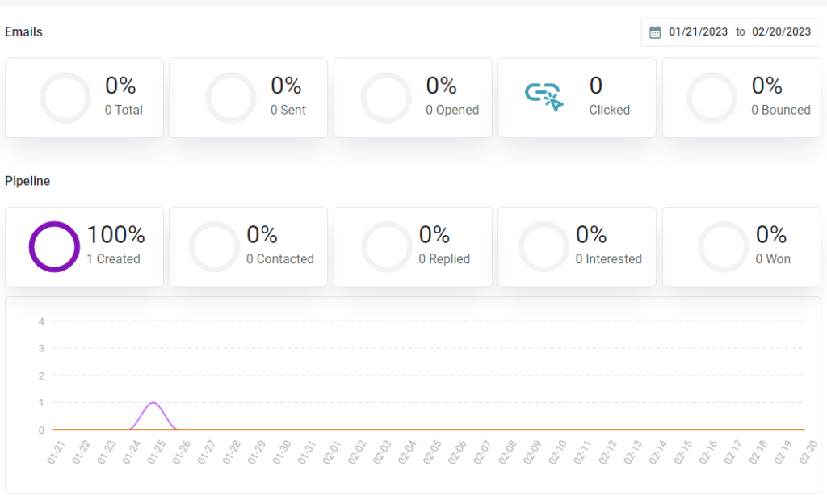Click the Total emails circle ring
Viewport: 827px width, 504px height.
(65, 98)
